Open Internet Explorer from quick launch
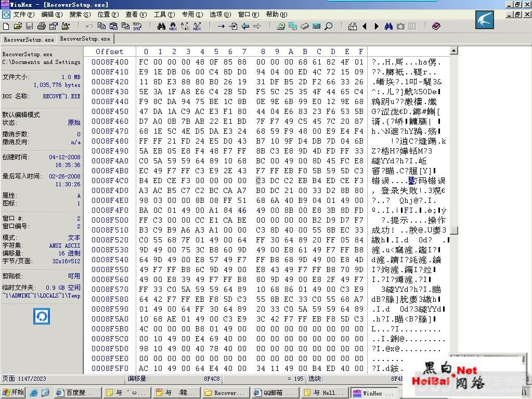 point(34,393)
